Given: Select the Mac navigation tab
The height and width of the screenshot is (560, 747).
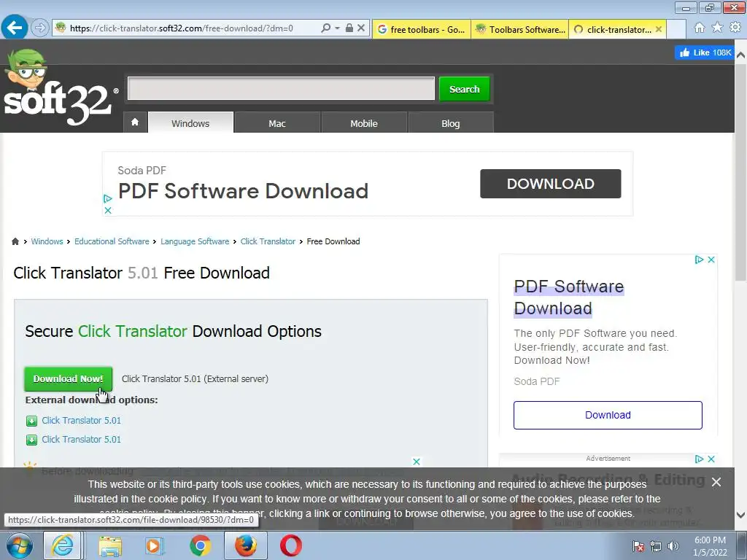Looking at the screenshot, I should 276,122.
